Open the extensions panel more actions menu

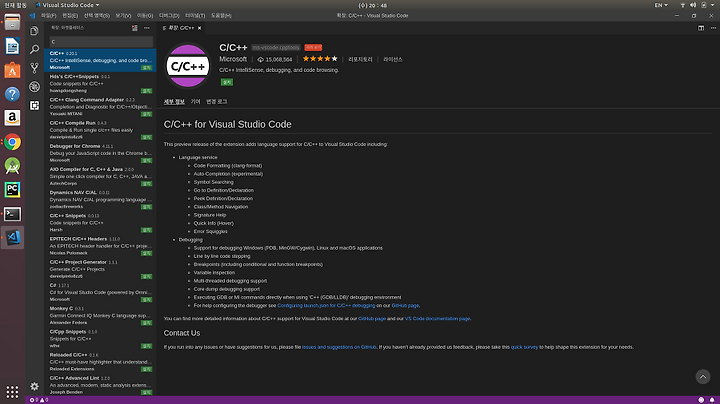146,28
